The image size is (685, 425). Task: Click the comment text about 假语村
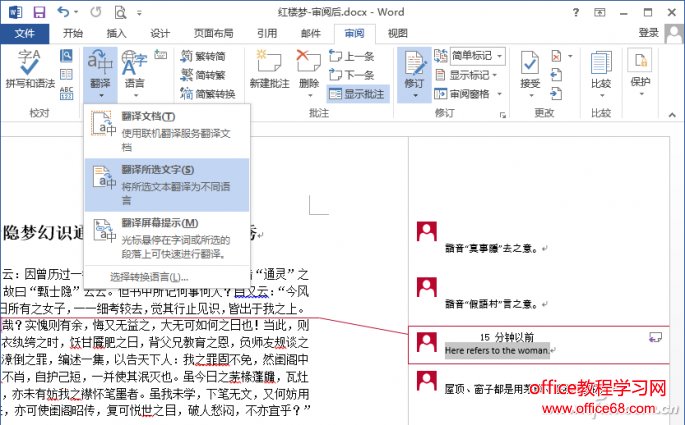(x=492, y=304)
